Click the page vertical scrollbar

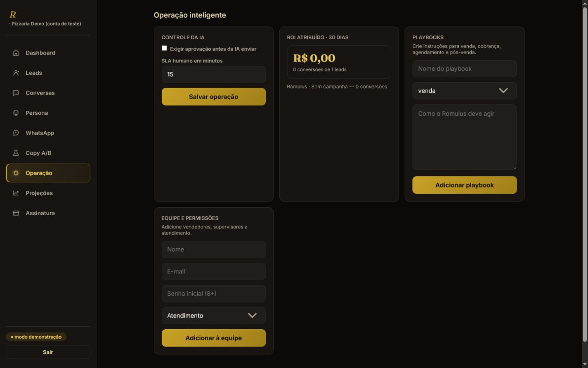tap(584, 173)
